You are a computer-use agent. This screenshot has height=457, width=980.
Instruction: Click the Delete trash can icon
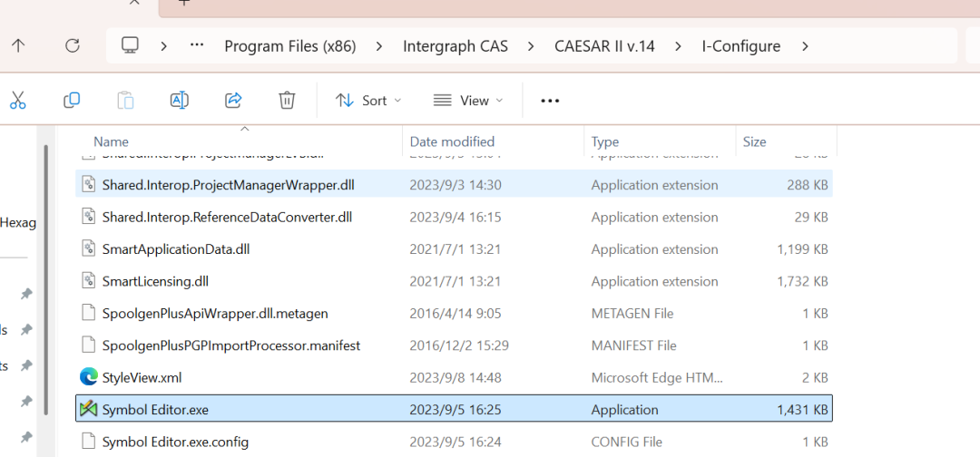[287, 100]
